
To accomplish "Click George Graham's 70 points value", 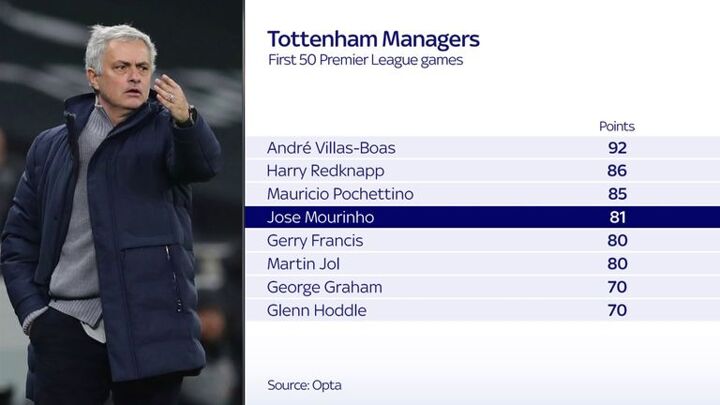I will click(x=617, y=287).
